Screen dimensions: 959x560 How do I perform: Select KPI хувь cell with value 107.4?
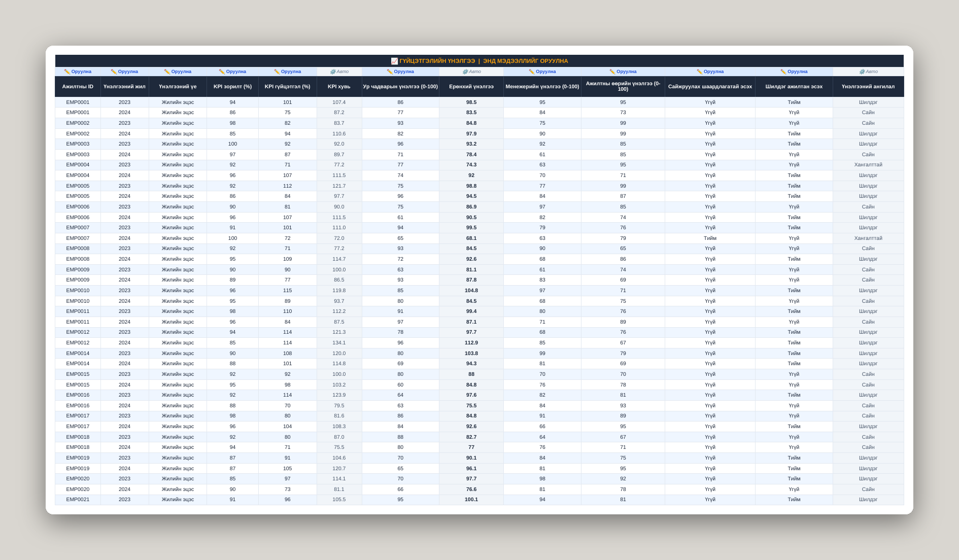pyautogui.click(x=339, y=102)
